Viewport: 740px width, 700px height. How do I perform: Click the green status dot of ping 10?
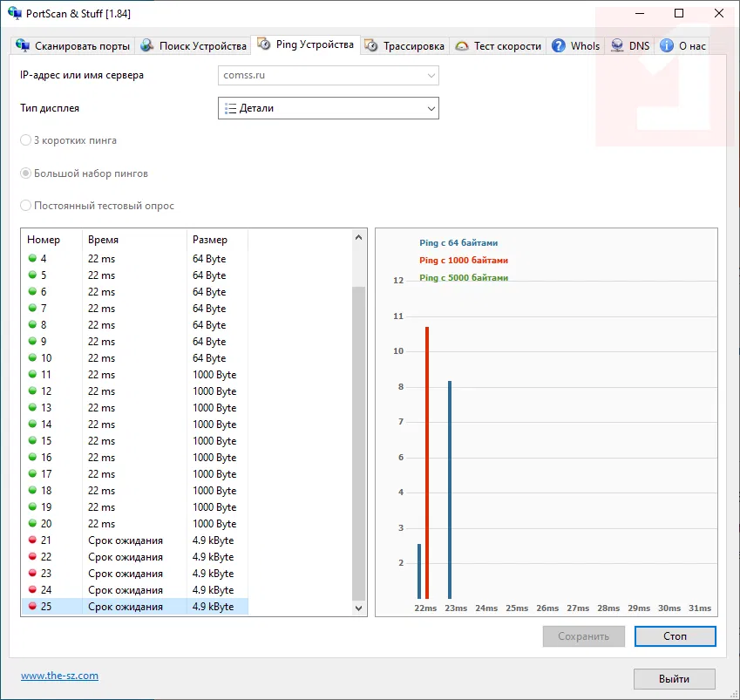point(32,357)
